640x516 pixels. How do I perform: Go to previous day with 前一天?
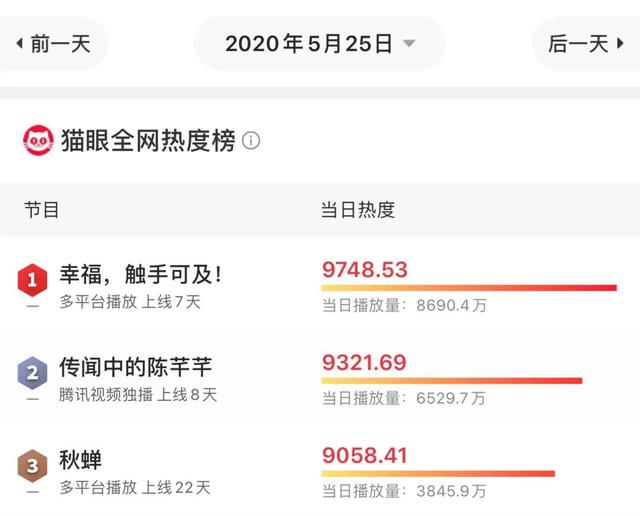coord(53,43)
